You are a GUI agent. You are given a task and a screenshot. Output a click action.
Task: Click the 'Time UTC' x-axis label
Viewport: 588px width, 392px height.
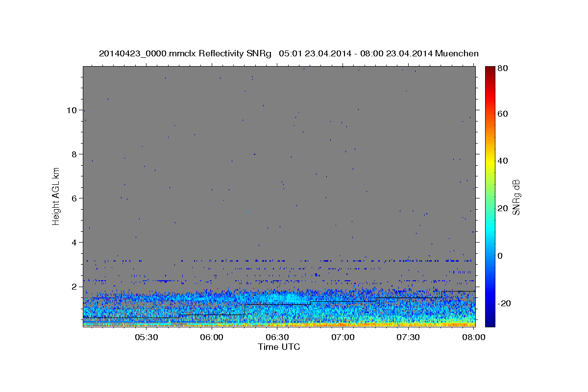[279, 347]
